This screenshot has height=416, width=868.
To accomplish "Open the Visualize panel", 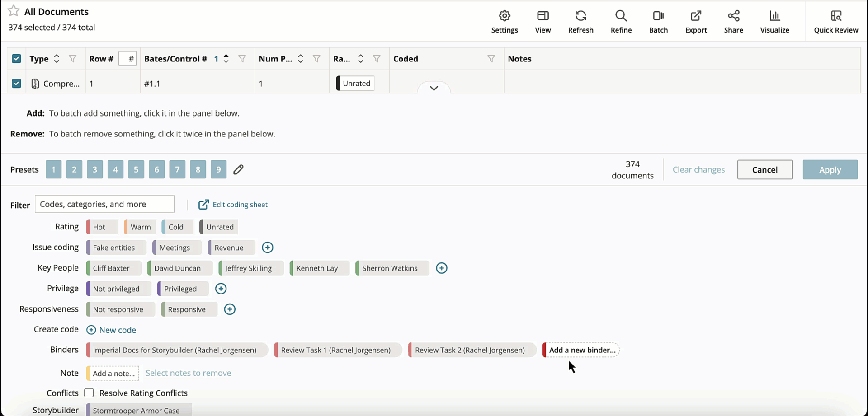I will pos(774,20).
